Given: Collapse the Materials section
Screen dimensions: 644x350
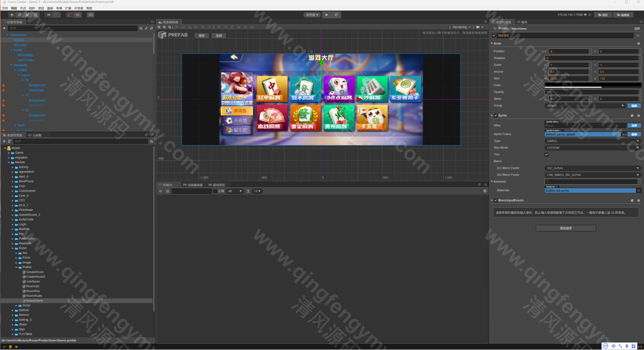Looking at the screenshot, I should [492, 182].
